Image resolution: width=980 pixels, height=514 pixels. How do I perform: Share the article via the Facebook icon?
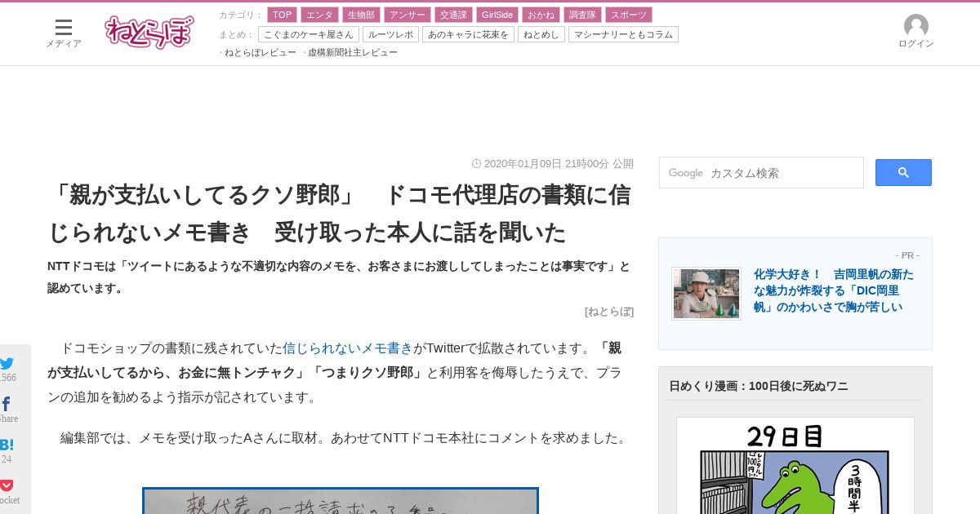coord(7,404)
